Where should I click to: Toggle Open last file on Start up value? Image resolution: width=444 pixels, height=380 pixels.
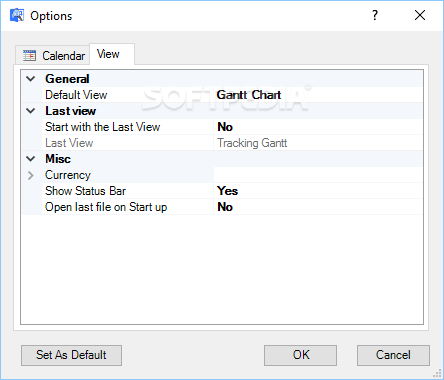click(x=318, y=207)
